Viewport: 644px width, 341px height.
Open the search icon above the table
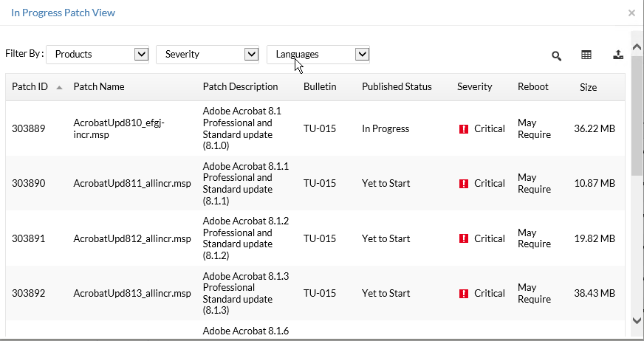tap(557, 55)
